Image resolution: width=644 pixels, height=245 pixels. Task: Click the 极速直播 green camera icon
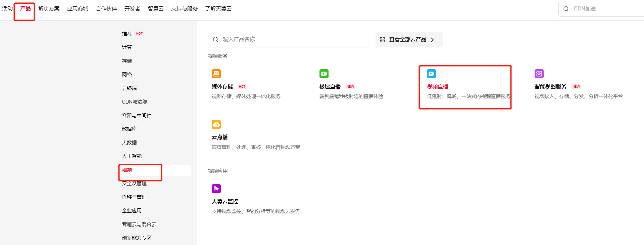point(324,74)
